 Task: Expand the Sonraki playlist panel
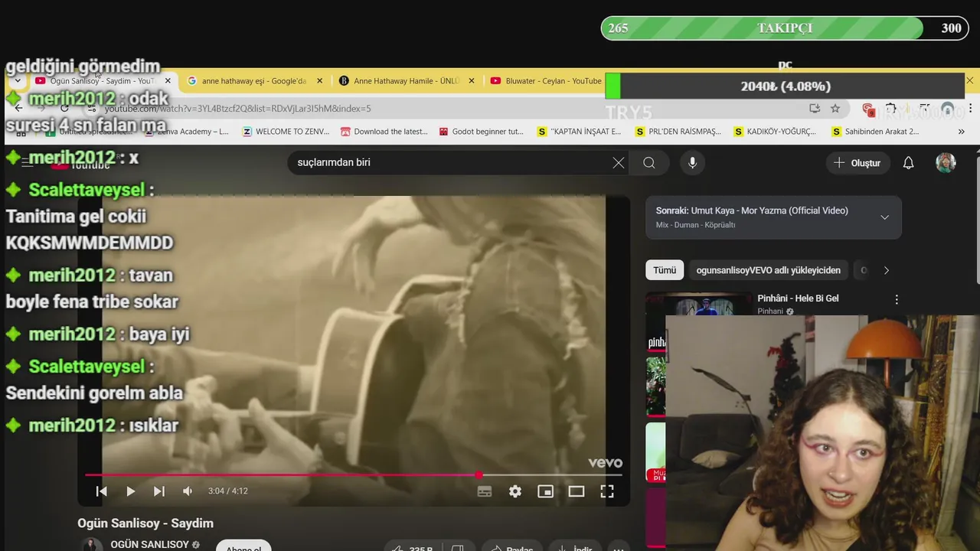pyautogui.click(x=884, y=217)
